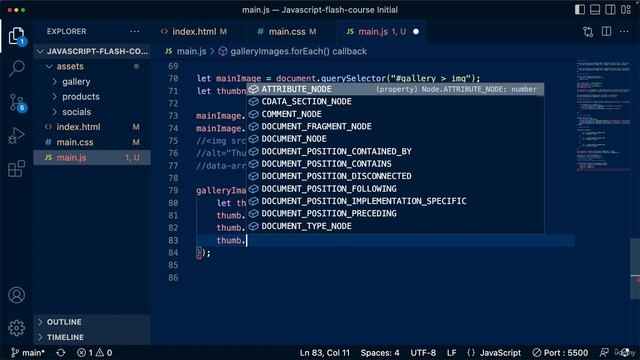
Task: Toggle the bottom panel layout icon
Action: pyautogui.click(x=595, y=9)
